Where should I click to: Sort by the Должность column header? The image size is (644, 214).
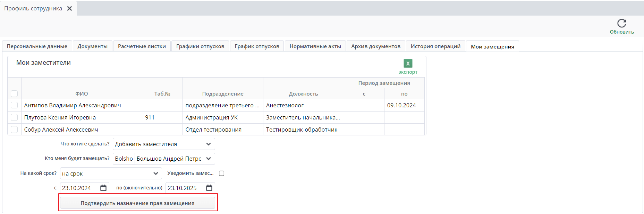coord(303,94)
